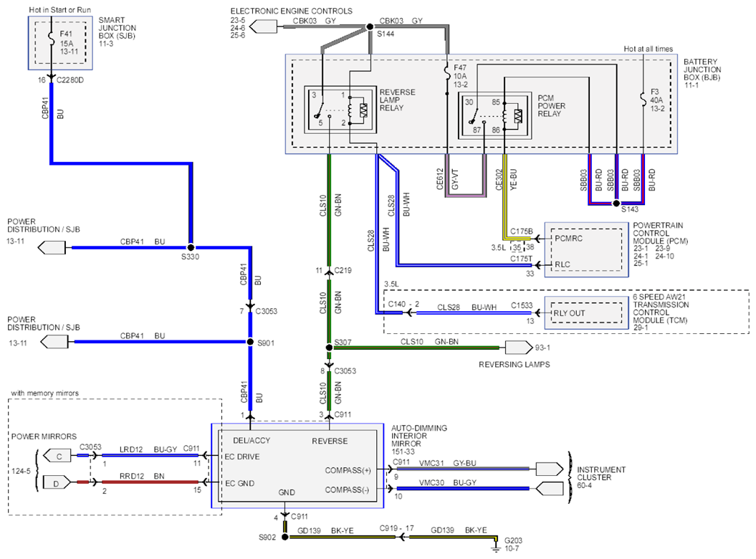Viewport: 756px width, 559px height.
Task: Click the PCMRC terminal in PCM box
Action: click(568, 238)
